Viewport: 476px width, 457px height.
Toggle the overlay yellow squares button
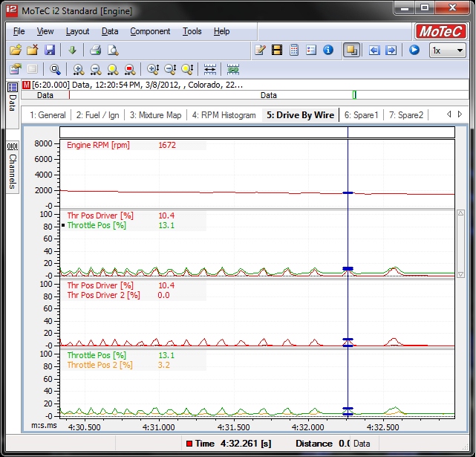coord(351,50)
